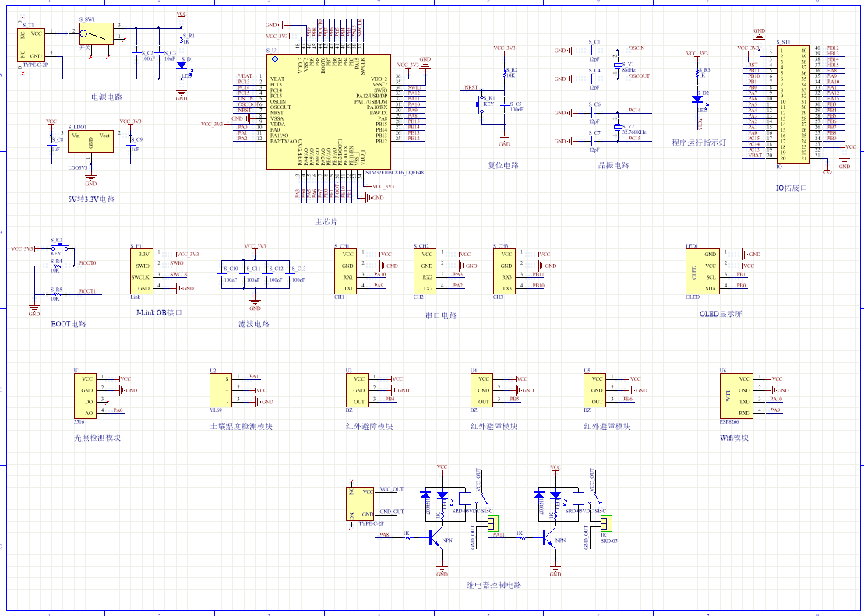Select the STM32F103C8T6 main chip S_U1
Screen dimensions: 864x616
pos(329,111)
